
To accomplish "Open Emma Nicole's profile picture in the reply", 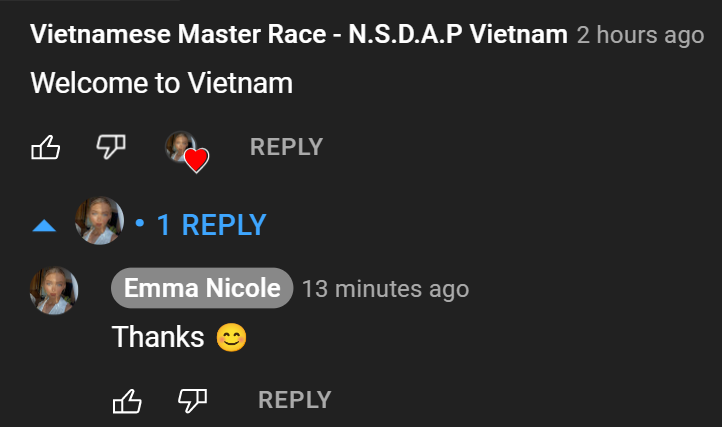I will [54, 291].
